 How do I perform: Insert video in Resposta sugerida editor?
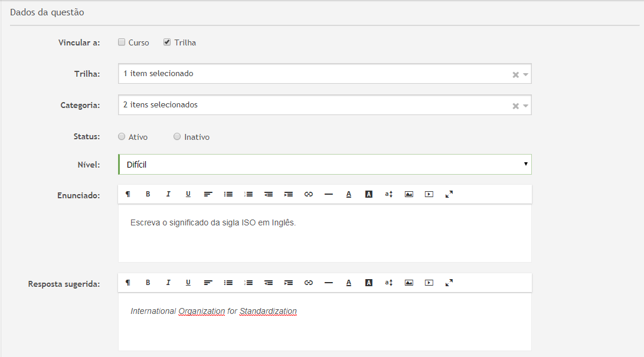429,283
